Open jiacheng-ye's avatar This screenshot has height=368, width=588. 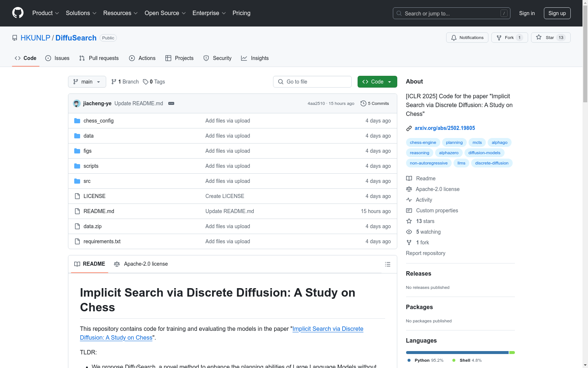(77, 103)
